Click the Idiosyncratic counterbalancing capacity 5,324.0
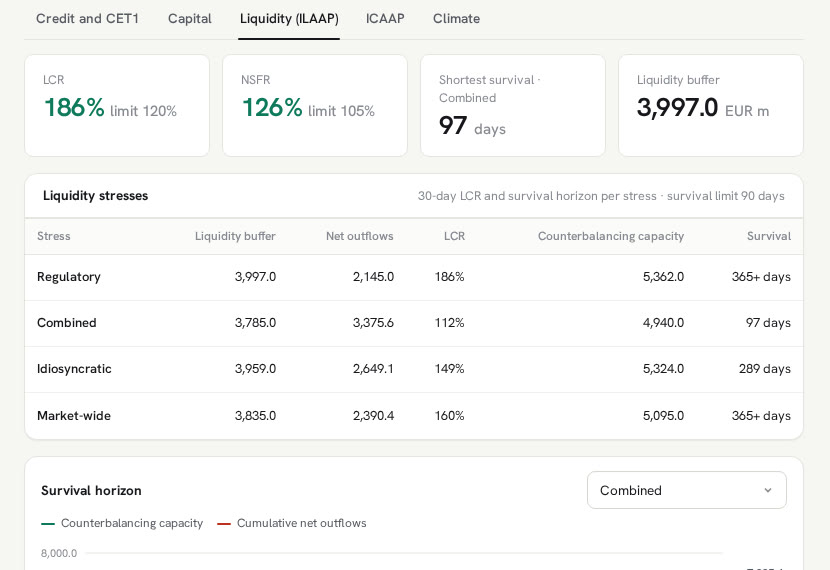 coord(663,369)
